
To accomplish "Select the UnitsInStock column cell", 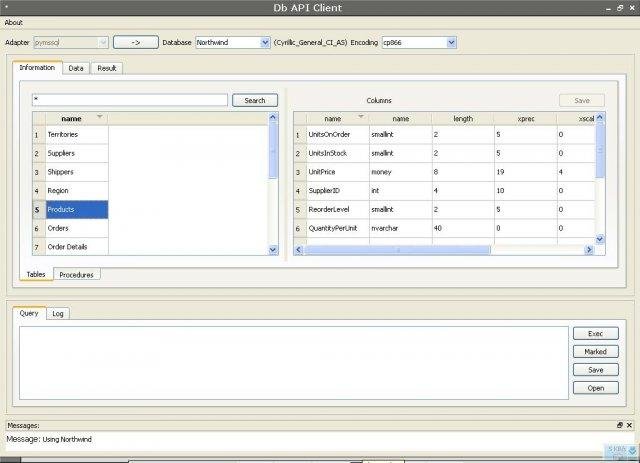I will click(338, 153).
